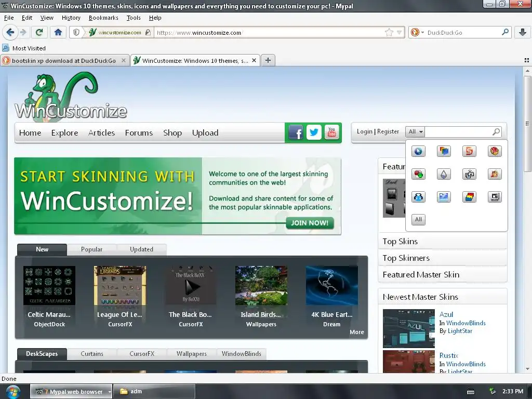Expand the Featured Master Skin panel
532x399 pixels.
pyautogui.click(x=443, y=274)
